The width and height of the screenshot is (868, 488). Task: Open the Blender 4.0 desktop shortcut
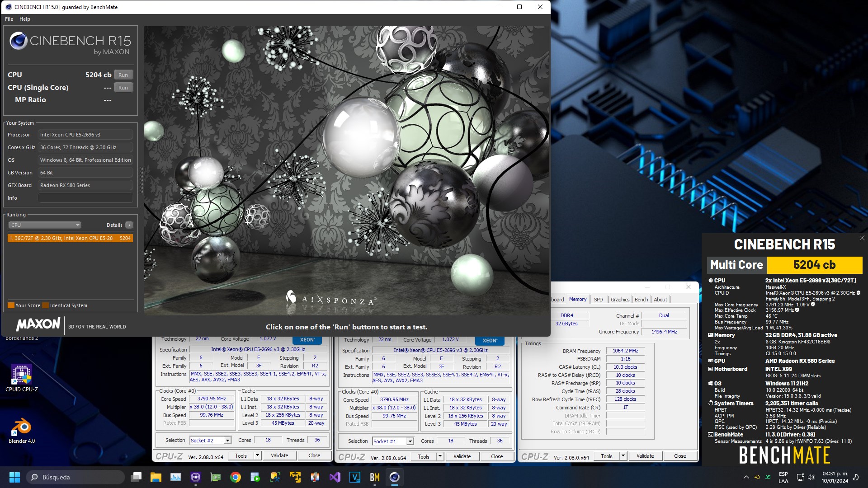tap(22, 430)
